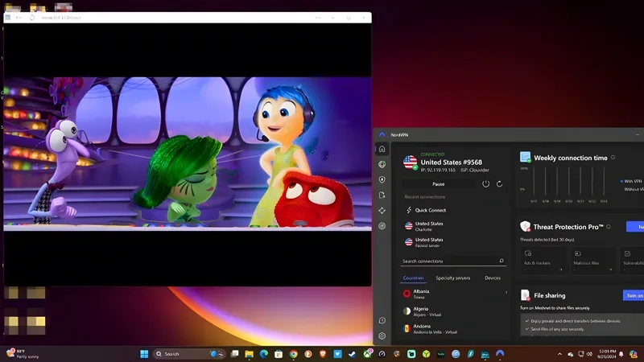Open NordVPN Settings gear icon
Viewport: 644px width, 362px height.
382,335
